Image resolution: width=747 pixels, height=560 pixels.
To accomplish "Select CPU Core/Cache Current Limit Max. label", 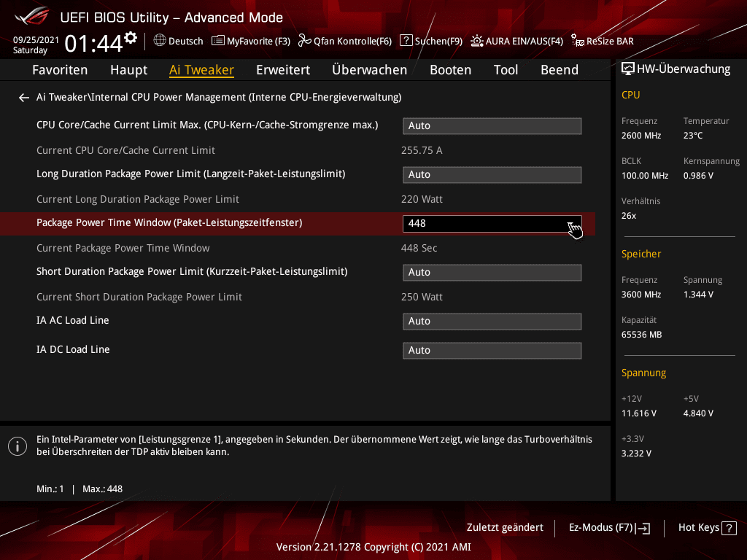I will click(207, 125).
